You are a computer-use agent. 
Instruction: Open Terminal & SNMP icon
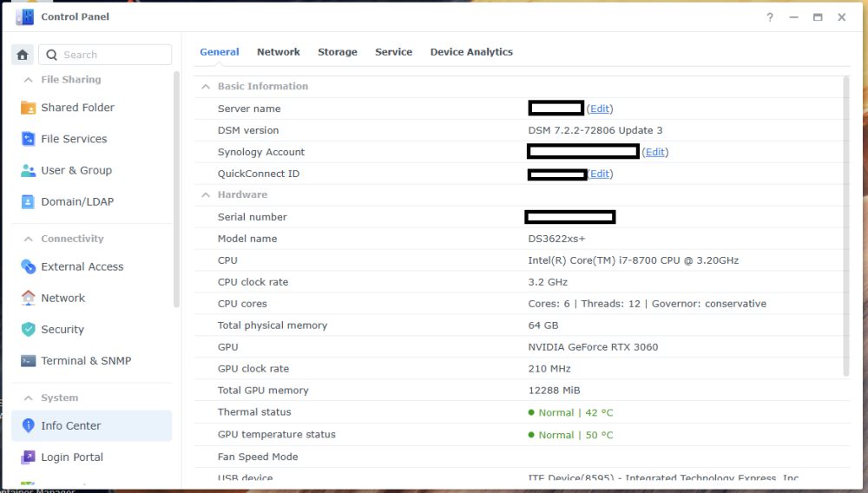(28, 361)
